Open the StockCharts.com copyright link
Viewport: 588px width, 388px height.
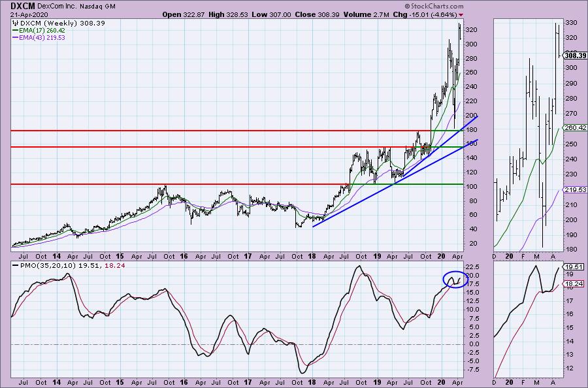click(x=434, y=6)
